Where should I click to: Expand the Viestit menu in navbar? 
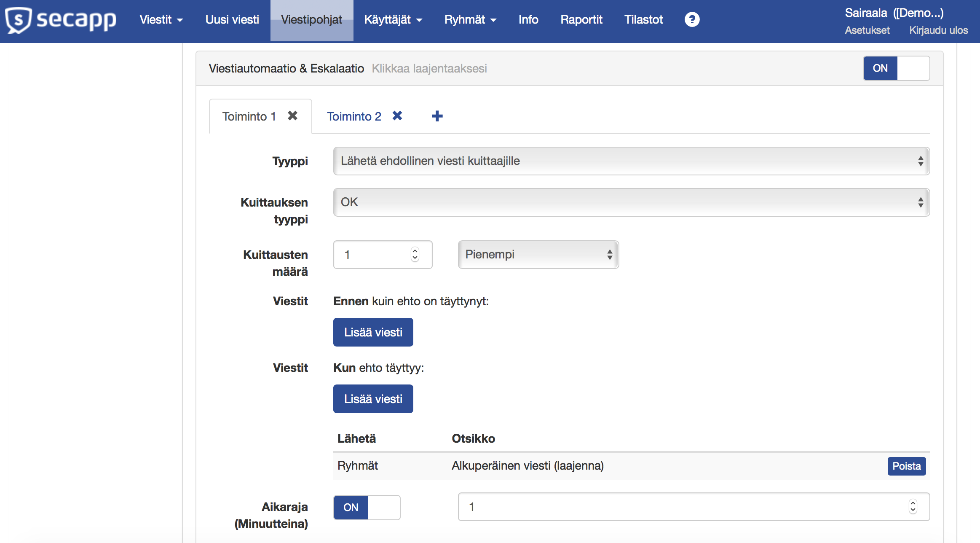click(161, 20)
